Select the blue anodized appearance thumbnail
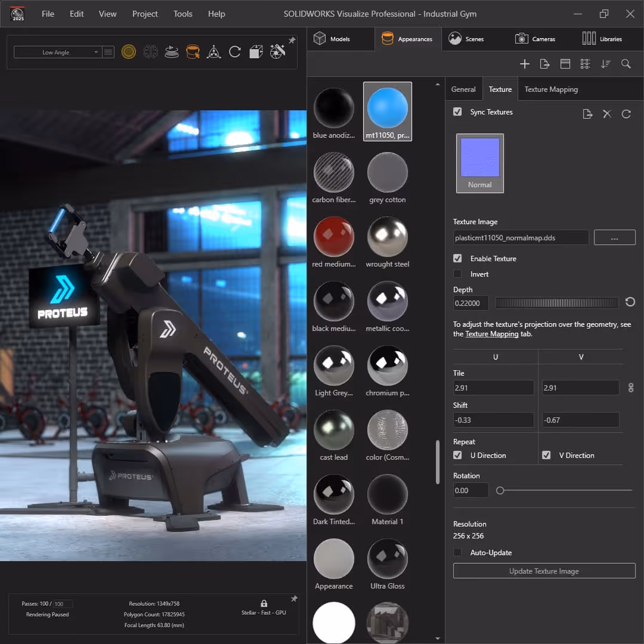644x644 pixels. tap(333, 113)
